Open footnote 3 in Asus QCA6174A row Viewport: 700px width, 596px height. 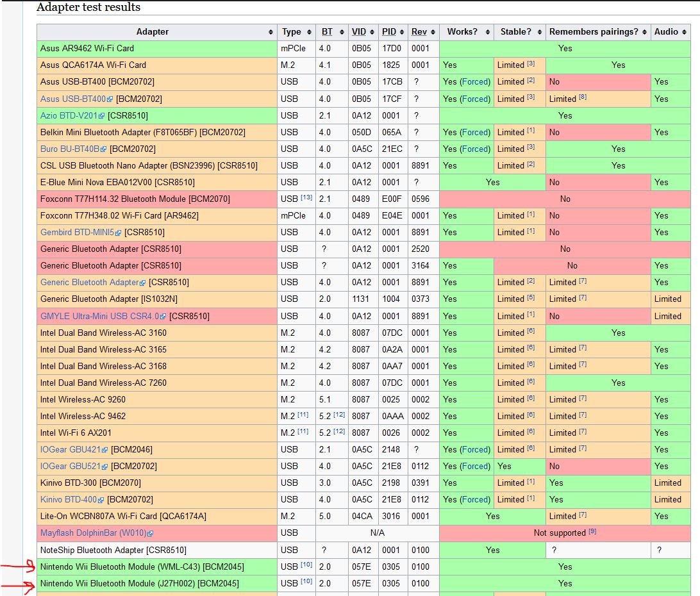(x=530, y=63)
